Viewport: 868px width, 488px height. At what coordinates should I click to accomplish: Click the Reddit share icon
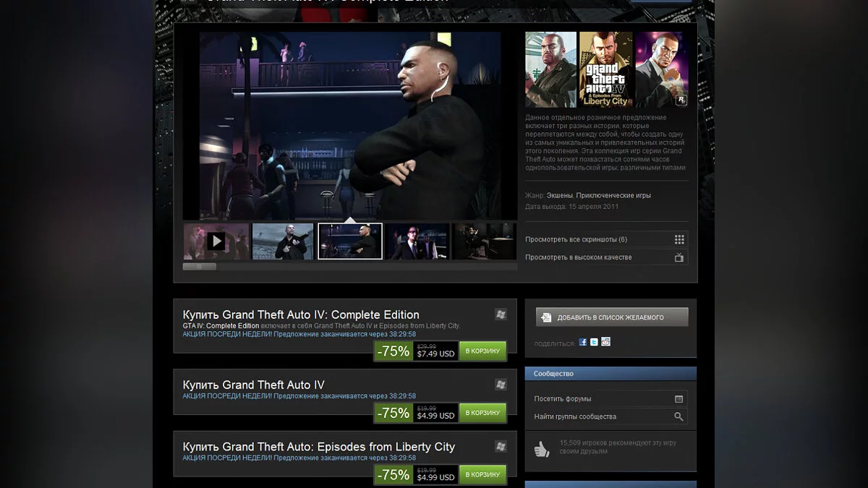pos(606,342)
